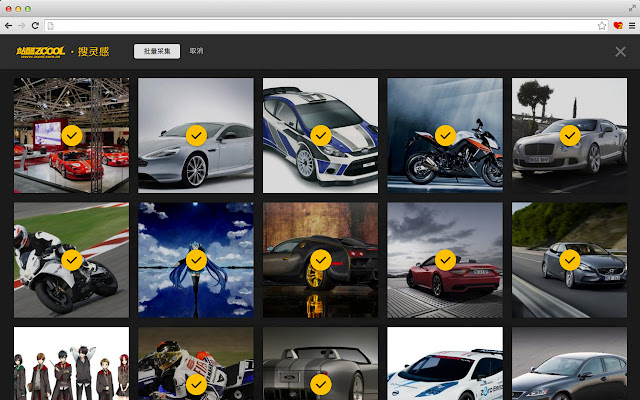
Task: Click the red macOS close button
Action: 8,9
